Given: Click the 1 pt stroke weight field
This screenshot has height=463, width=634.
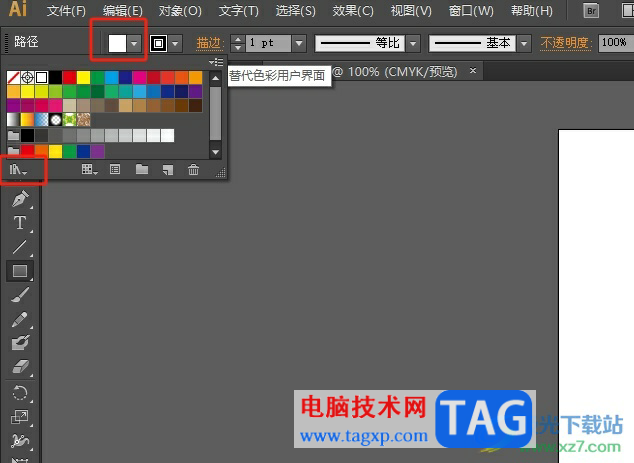Looking at the screenshot, I should pos(268,43).
